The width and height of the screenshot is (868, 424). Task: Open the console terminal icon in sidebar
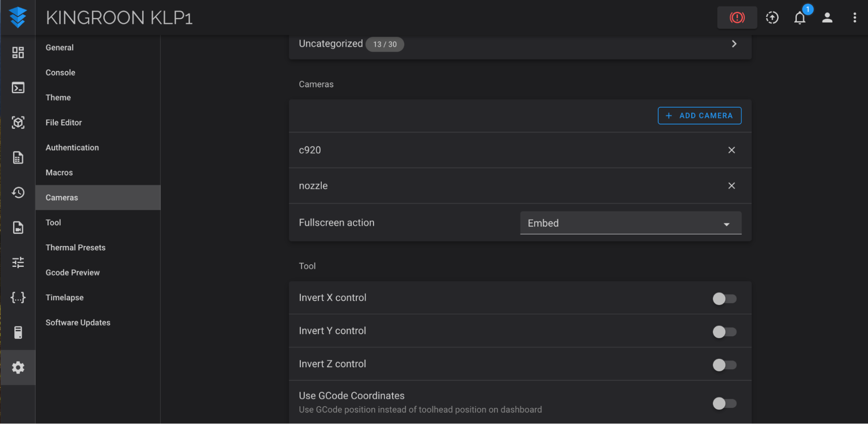pyautogui.click(x=18, y=88)
